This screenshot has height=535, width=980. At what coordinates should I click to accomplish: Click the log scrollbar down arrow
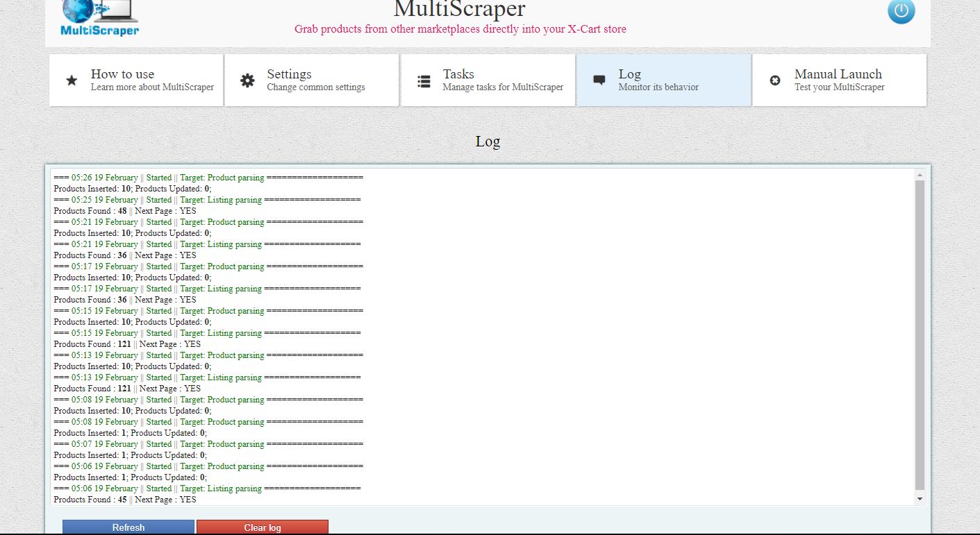click(x=920, y=498)
